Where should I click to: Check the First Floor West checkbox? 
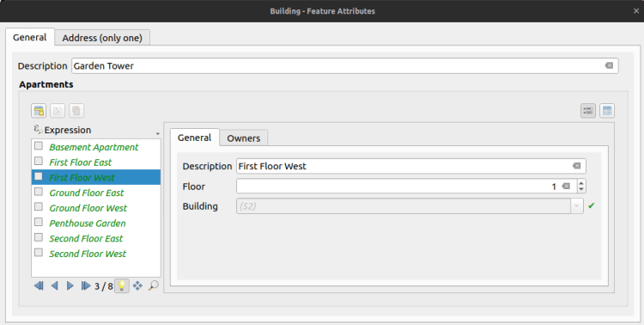tap(39, 176)
